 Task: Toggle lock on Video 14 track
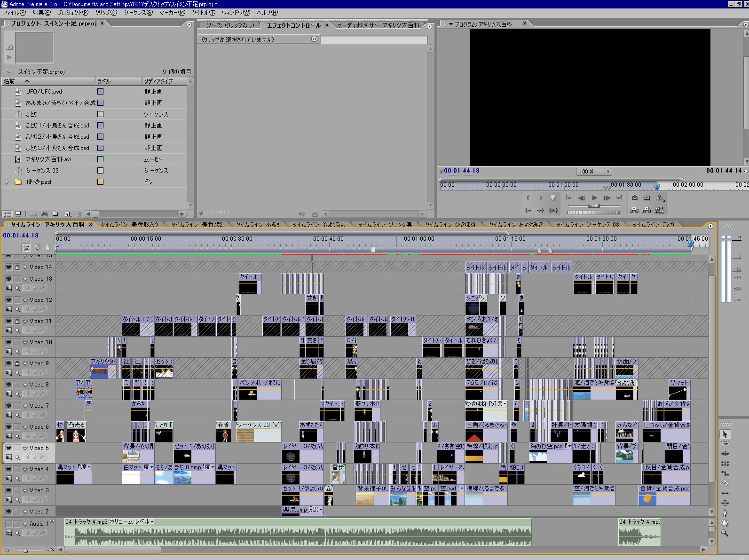click(17, 267)
